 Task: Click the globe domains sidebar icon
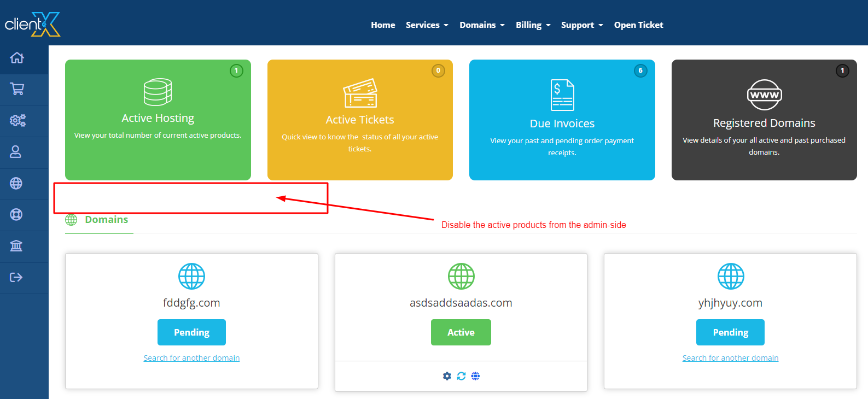pyautogui.click(x=16, y=183)
